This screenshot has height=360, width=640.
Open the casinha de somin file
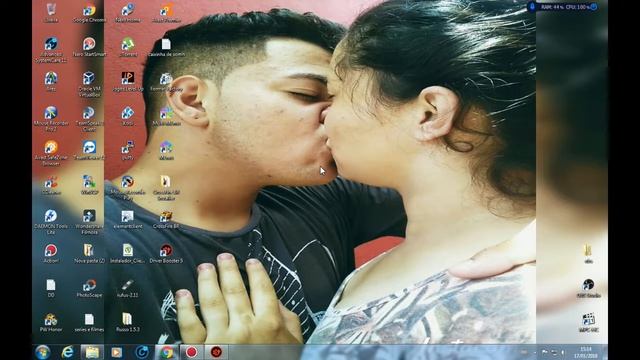[x=166, y=47]
